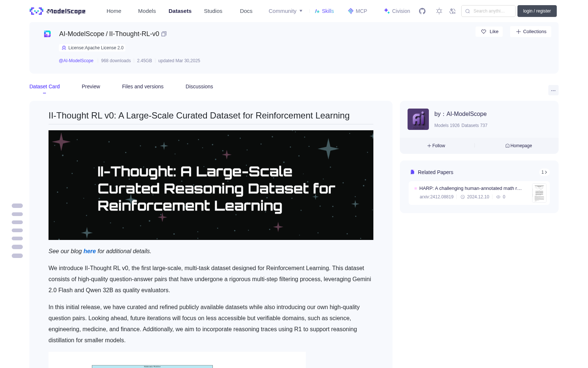
Task: Click the Apache License 2.0 tag
Action: pyautogui.click(x=92, y=48)
